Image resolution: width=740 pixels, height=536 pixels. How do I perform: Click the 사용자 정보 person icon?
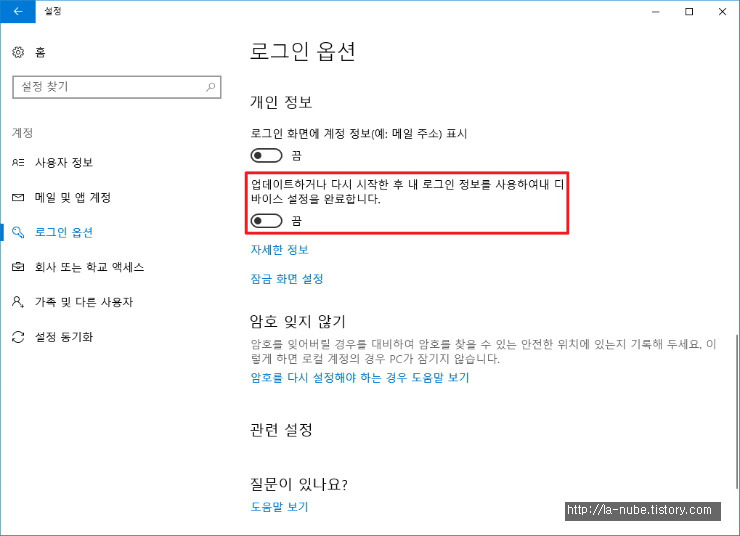[18, 163]
